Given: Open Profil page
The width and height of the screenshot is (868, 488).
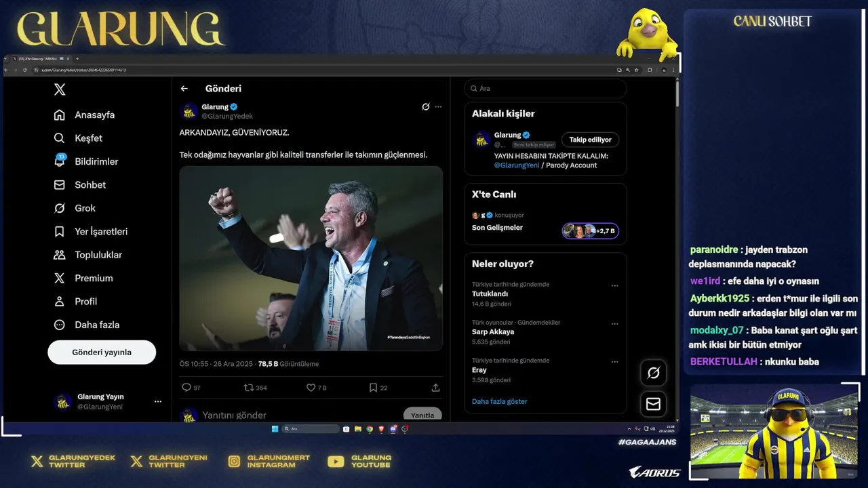Looking at the screenshot, I should click(x=75, y=302).
